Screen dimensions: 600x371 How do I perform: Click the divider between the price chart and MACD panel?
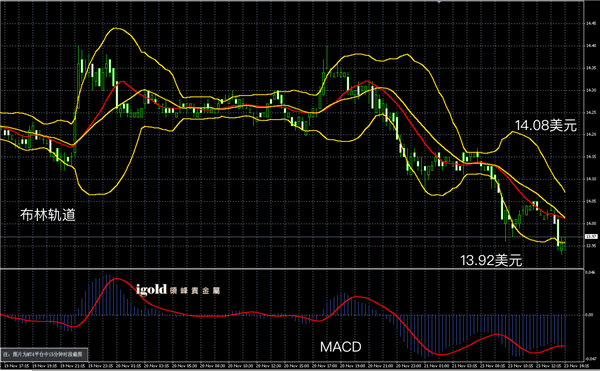click(x=292, y=268)
